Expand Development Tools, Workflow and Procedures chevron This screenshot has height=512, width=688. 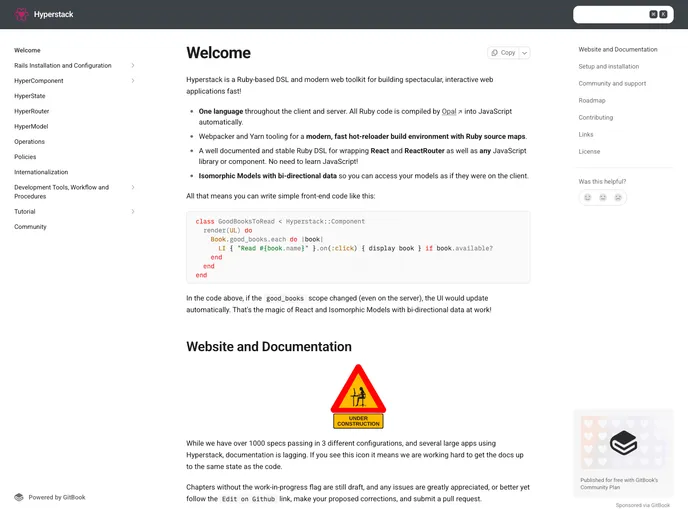click(x=133, y=187)
